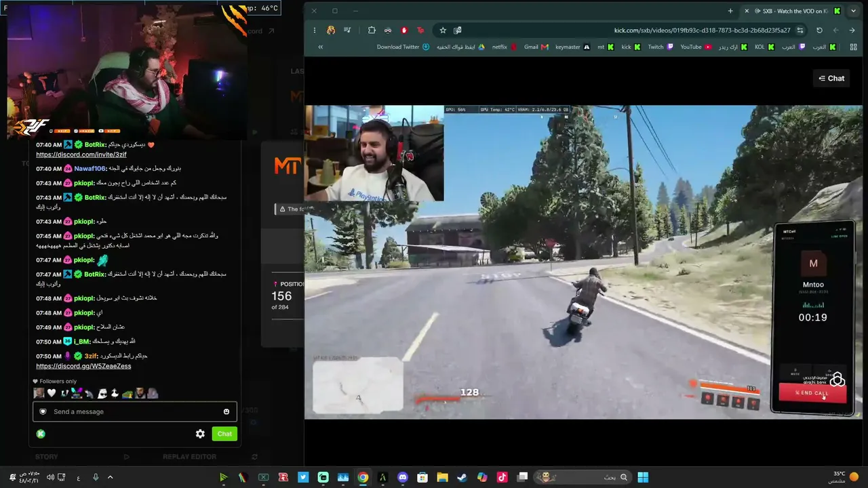Open Task View on the taskbar
The height and width of the screenshot is (488, 868).
(x=522, y=477)
